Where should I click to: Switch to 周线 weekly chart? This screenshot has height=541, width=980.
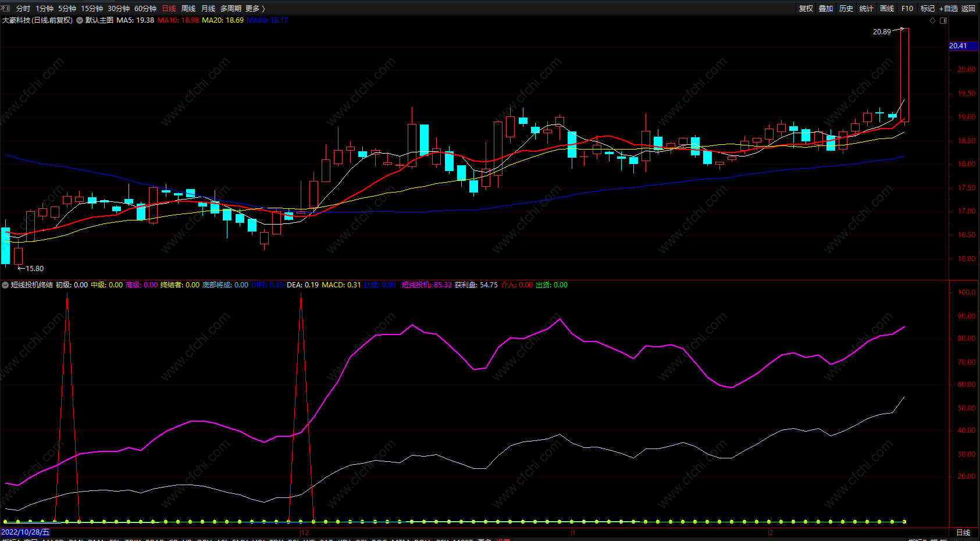coord(188,8)
